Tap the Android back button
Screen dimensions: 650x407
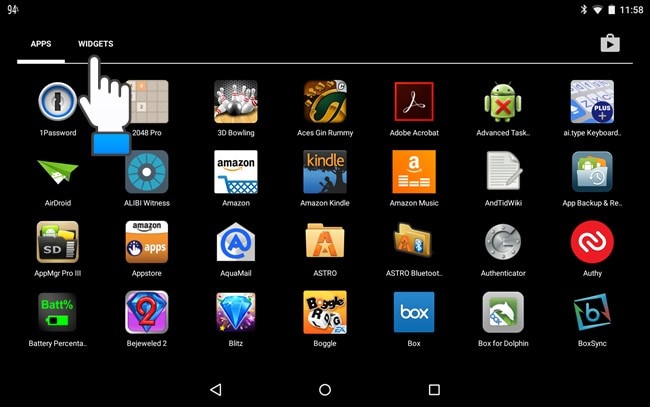pyautogui.click(x=216, y=390)
